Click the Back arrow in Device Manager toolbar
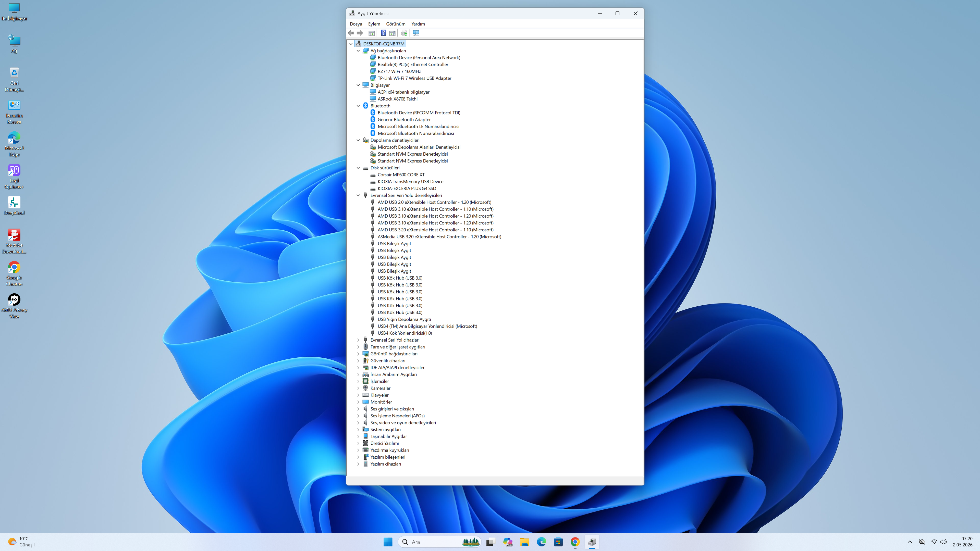This screenshot has height=551, width=980. click(x=351, y=33)
